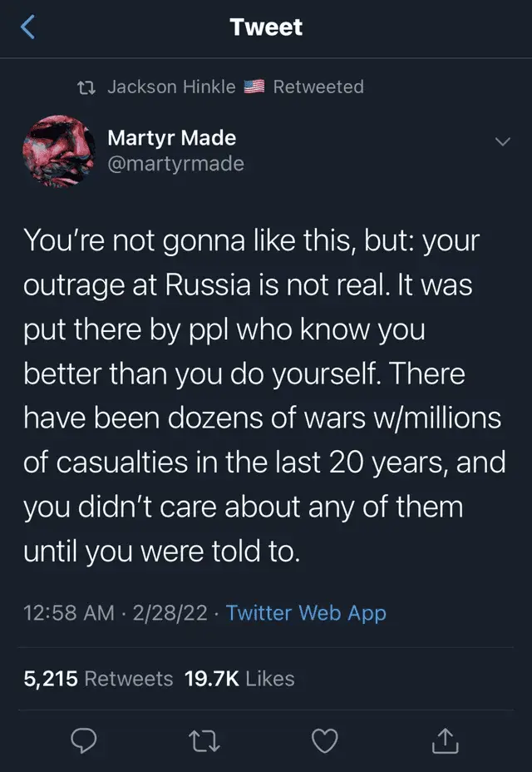532x772 pixels.
Task: Expand the tweet options chevron
Action: [x=501, y=141]
